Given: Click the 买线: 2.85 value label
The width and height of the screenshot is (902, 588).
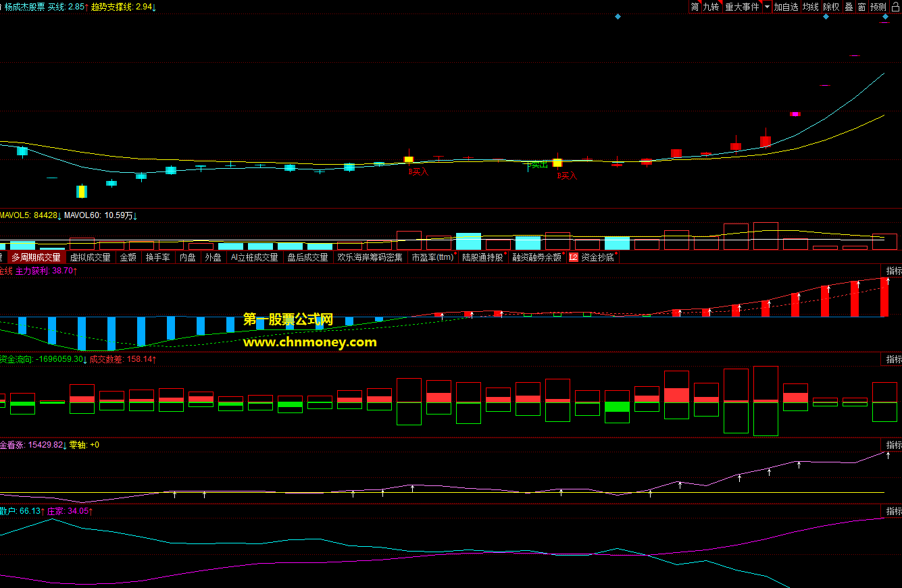Looking at the screenshot, I should point(68,7).
